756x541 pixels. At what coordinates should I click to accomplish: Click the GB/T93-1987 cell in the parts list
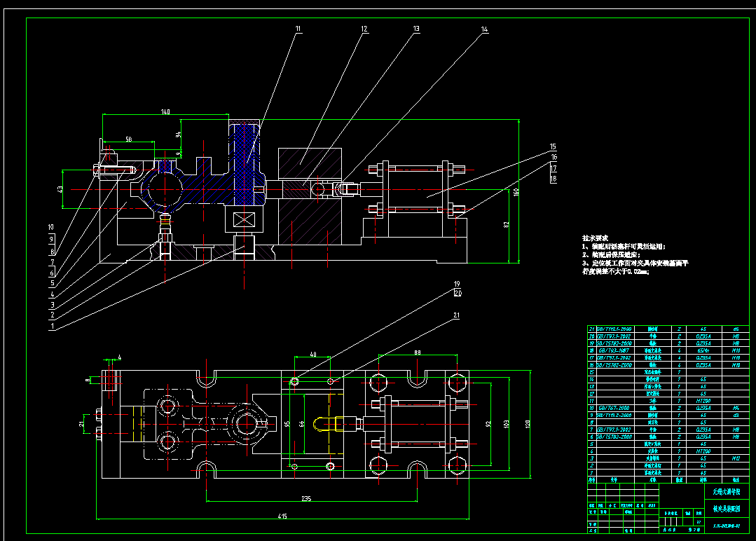click(x=614, y=350)
